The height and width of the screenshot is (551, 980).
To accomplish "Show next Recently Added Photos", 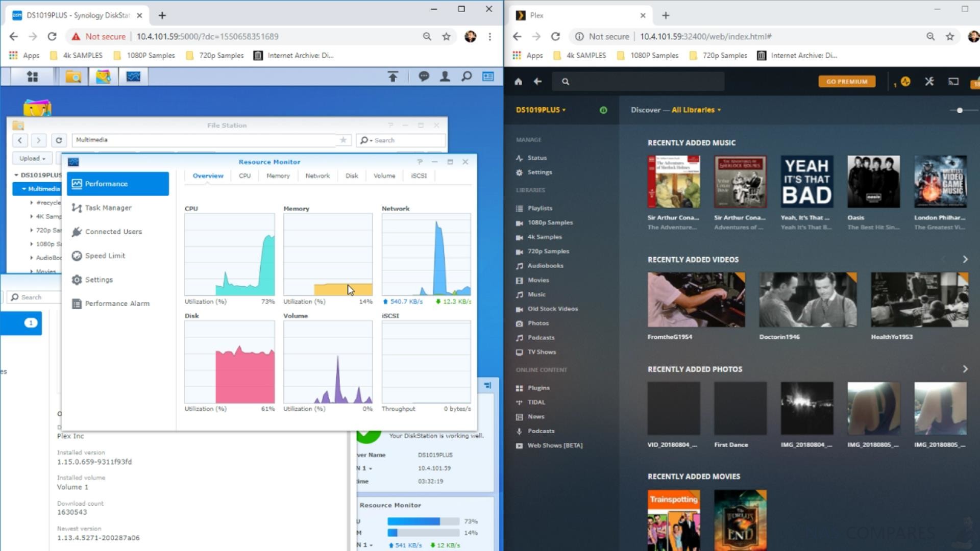I will coord(965,369).
